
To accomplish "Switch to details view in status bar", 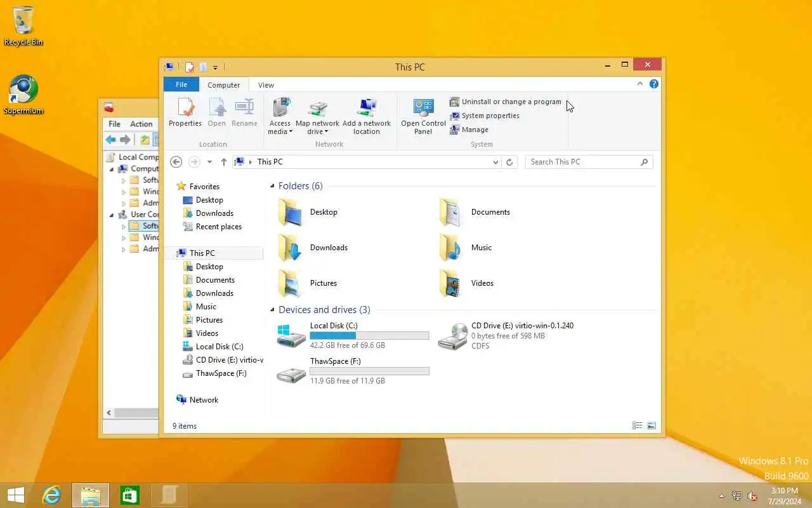I will tap(637, 426).
